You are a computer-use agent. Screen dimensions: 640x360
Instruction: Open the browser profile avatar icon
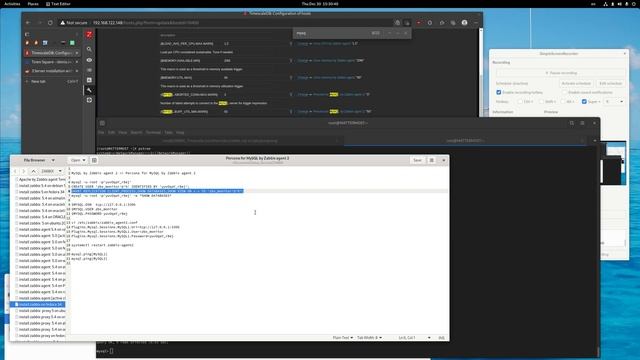(x=464, y=23)
